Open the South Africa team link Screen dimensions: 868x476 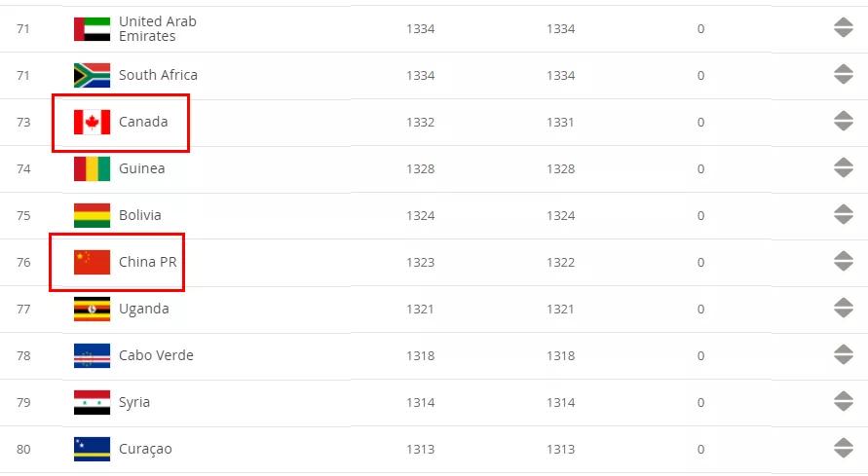tap(158, 75)
